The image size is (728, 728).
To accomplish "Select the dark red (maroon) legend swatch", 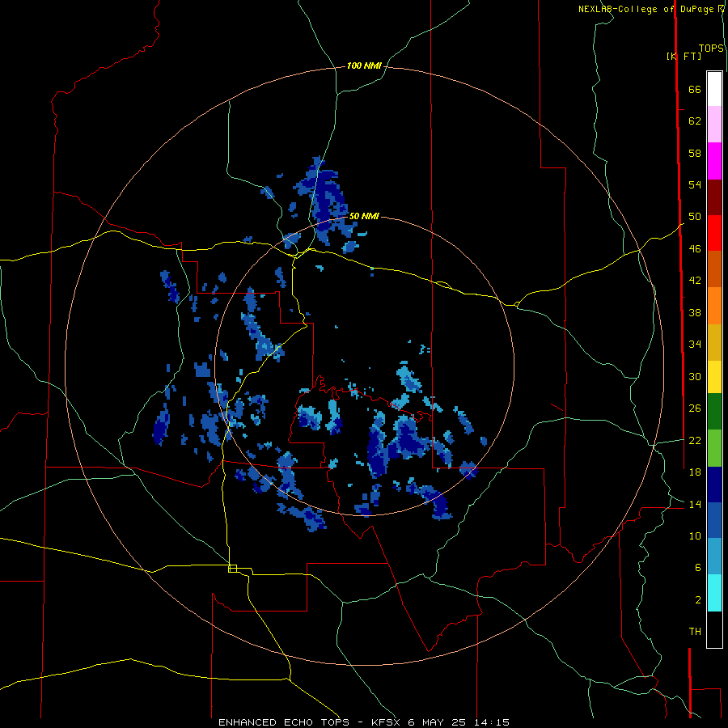I will (714, 197).
